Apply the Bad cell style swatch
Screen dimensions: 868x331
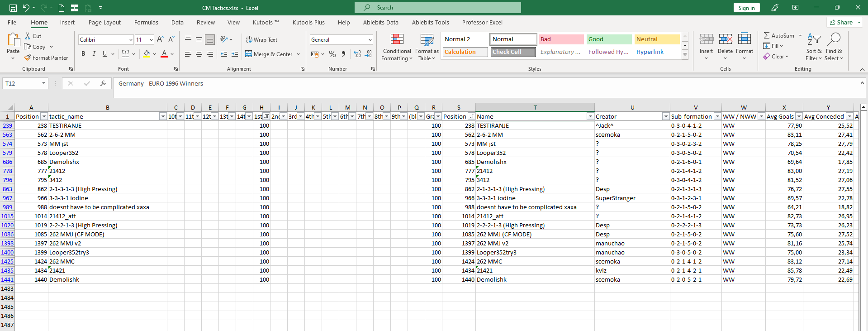[x=561, y=39]
